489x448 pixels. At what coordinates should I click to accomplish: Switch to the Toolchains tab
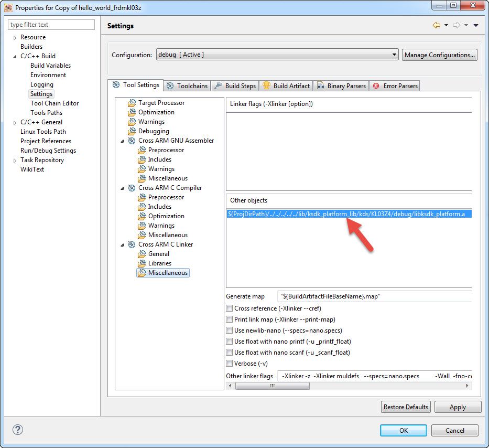pyautogui.click(x=187, y=86)
